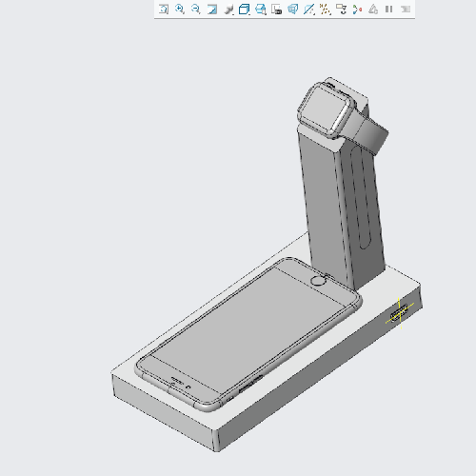Click the yellow crosshair at base port
This screenshot has width=476, height=476.
tap(400, 313)
